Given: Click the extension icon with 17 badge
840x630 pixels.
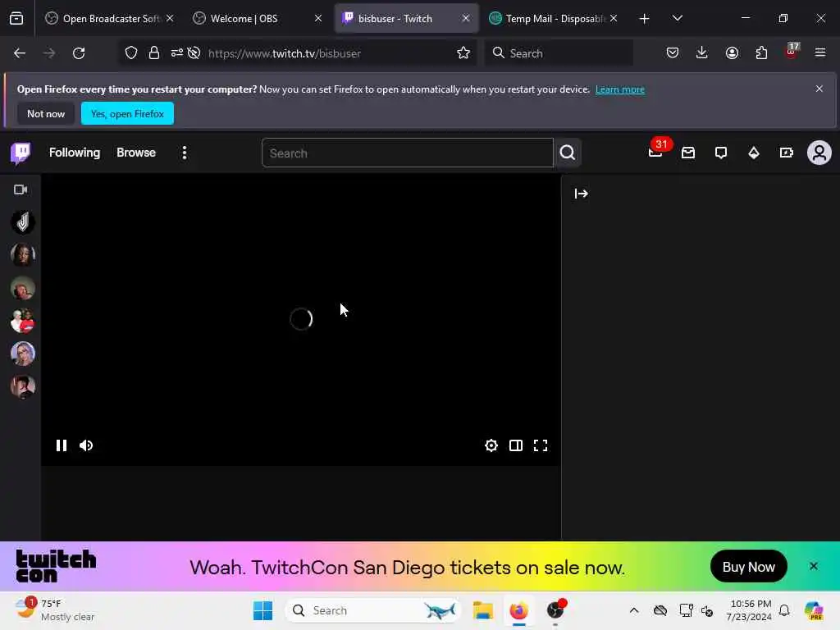Looking at the screenshot, I should pyautogui.click(x=792, y=52).
